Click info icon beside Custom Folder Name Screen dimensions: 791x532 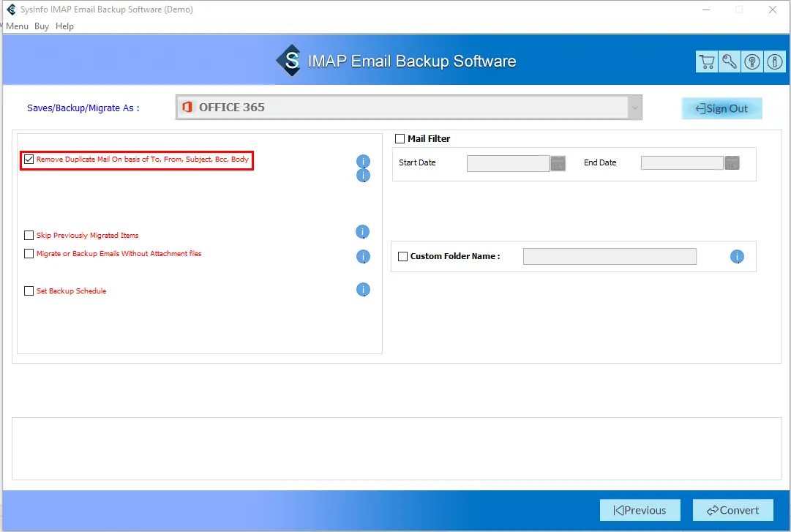[737, 257]
